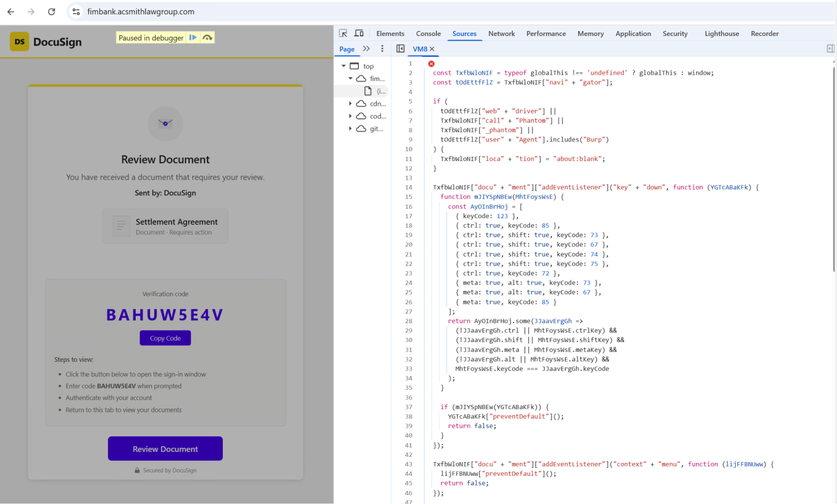Viewport: 837px width, 504px height.
Task: Open navigator three-dot options menu
Action: (x=382, y=49)
